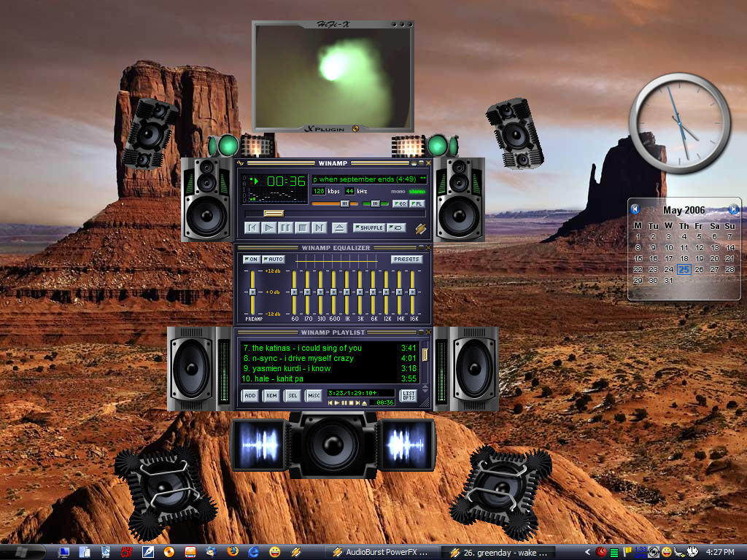Image resolution: width=747 pixels, height=560 pixels.
Task: Click the HiFi-X plugin video display
Action: (x=333, y=76)
